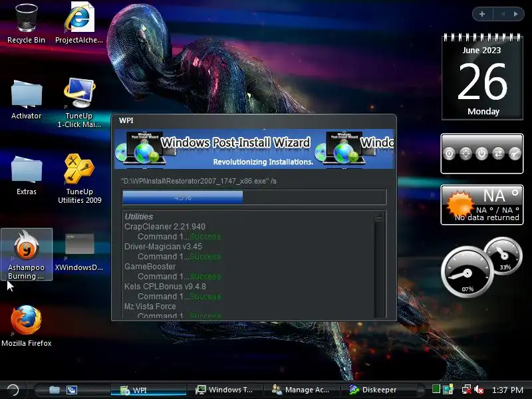Click the Restorator2007 install command path
532x399 pixels.
199,181
